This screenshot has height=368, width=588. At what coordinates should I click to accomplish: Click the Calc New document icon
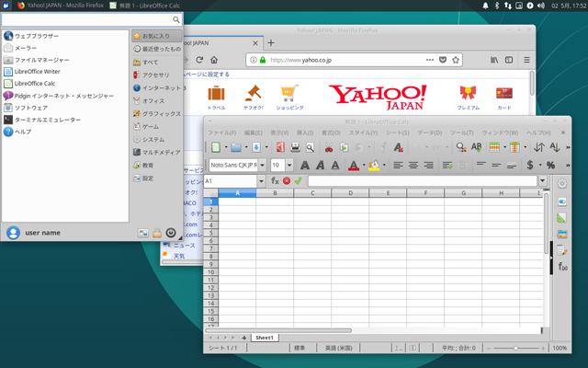[216, 147]
